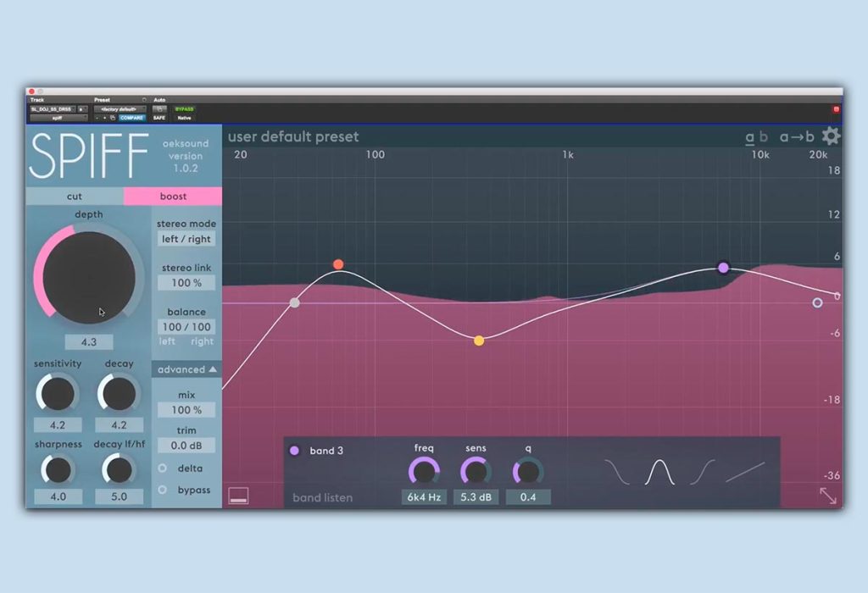
Task: Click the large depth knob
Action: 88,277
